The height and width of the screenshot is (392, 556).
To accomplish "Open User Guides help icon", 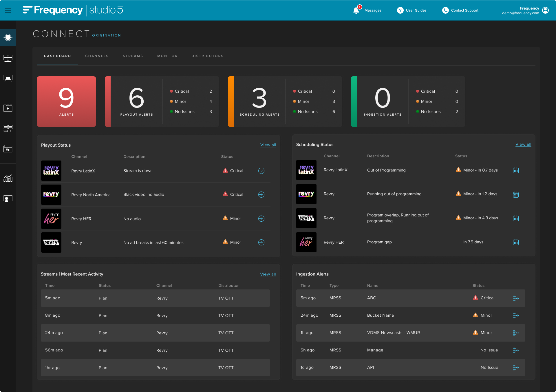I will [400, 10].
